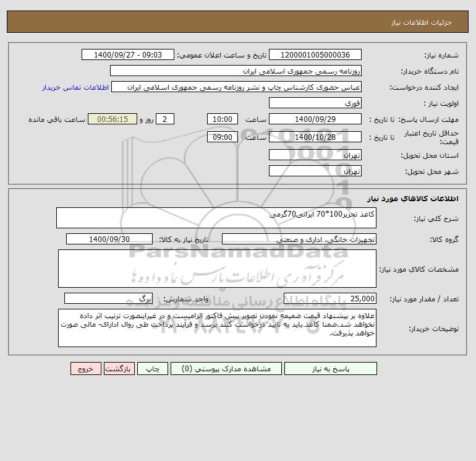
Task: Open مشاهده مدارک پیوستی (0) button
Action: coord(226,369)
